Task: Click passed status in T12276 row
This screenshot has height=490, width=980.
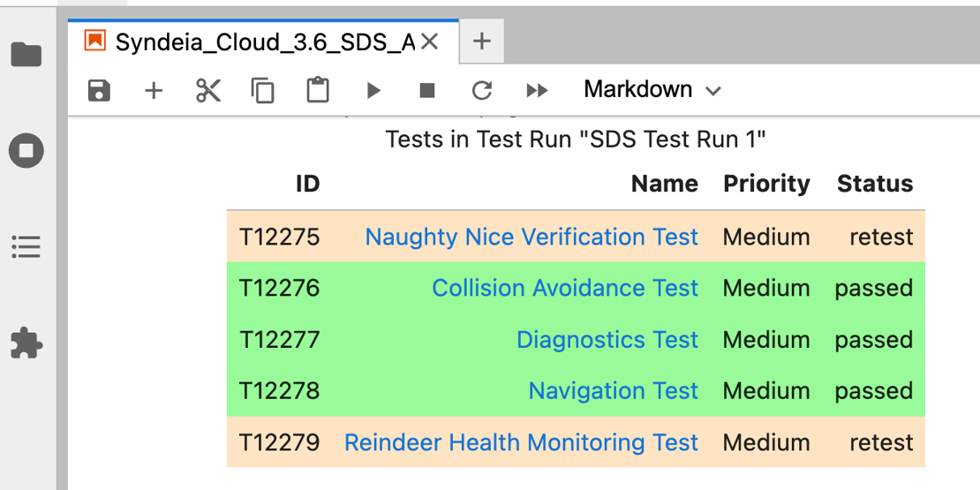Action: (874, 289)
